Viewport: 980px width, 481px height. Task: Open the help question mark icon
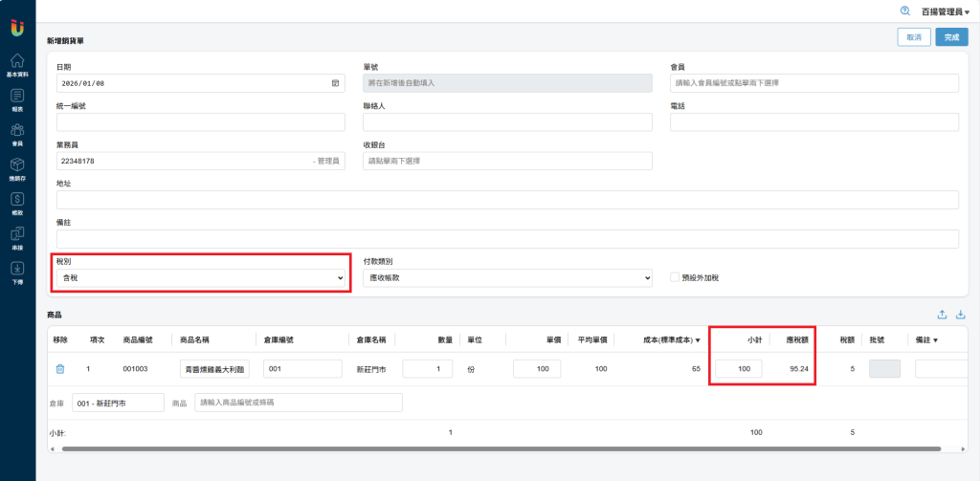coord(904,11)
